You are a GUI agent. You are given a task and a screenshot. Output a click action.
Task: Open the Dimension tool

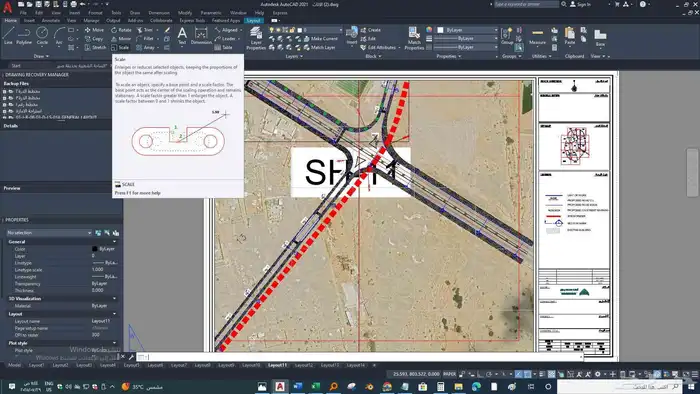tap(201, 36)
